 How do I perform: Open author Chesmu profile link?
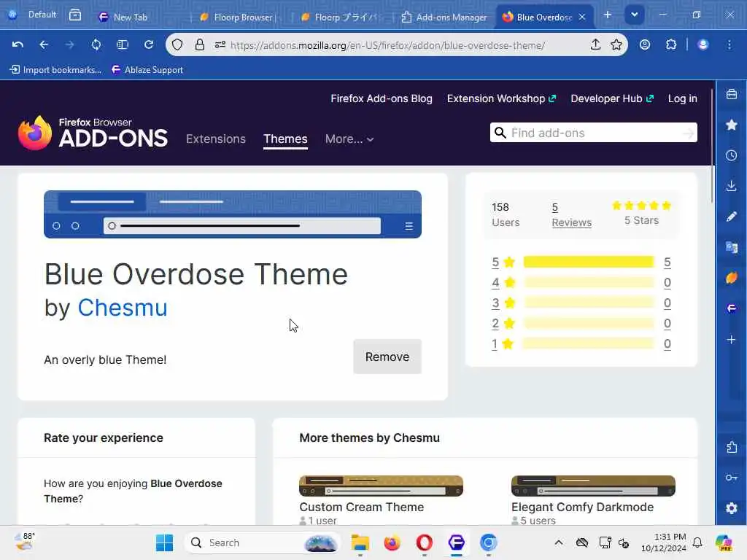[x=123, y=308]
